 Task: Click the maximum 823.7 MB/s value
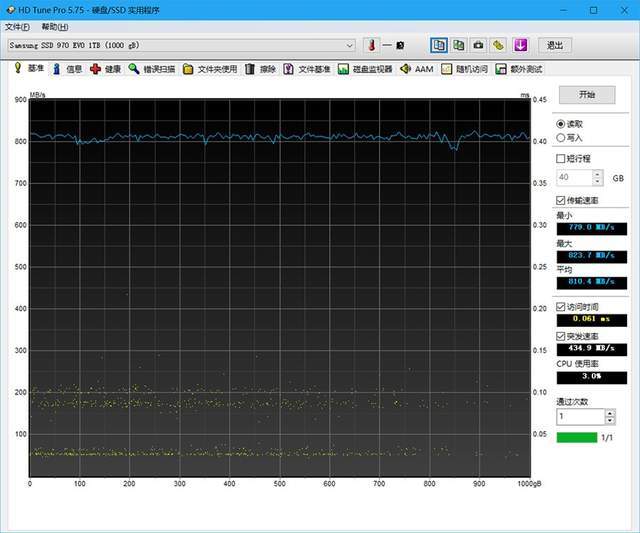click(591, 256)
